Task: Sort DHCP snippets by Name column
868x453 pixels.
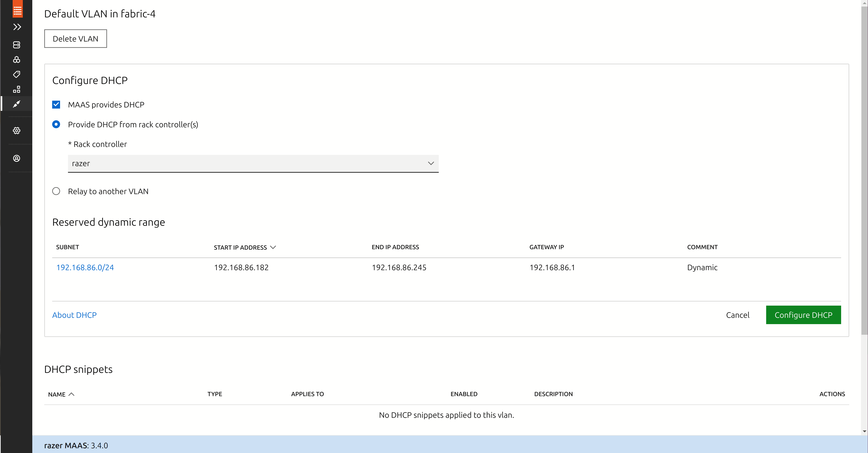Action: 61,394
